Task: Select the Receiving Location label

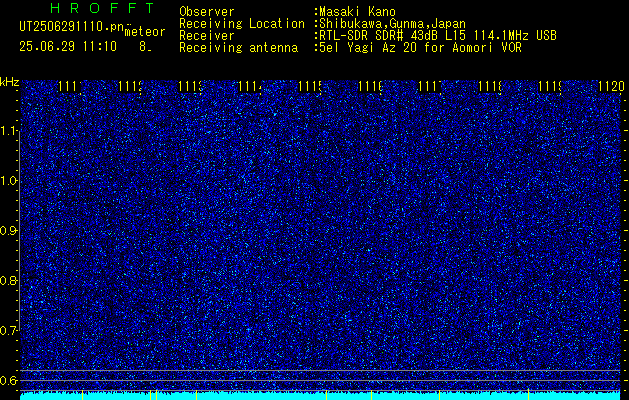Action: [x=242, y=24]
